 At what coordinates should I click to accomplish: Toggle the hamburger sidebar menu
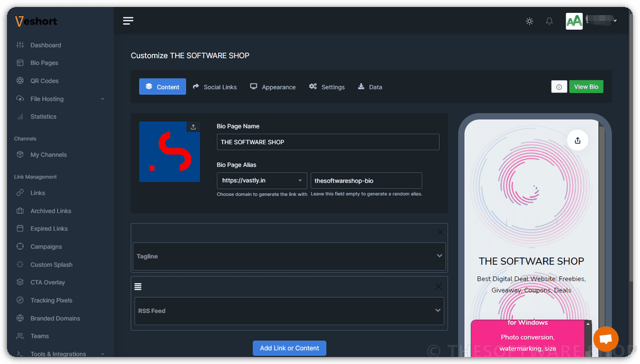128,21
